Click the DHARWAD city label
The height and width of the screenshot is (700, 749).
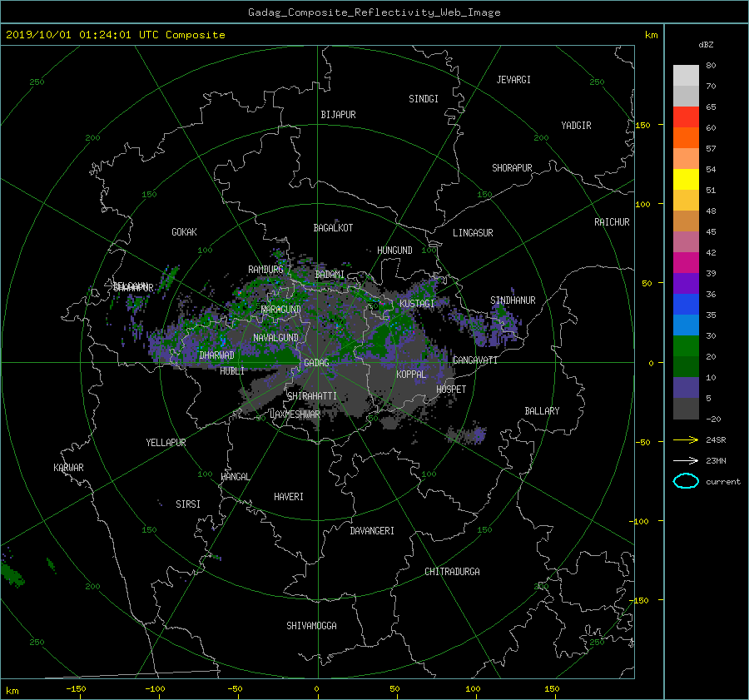click(217, 355)
